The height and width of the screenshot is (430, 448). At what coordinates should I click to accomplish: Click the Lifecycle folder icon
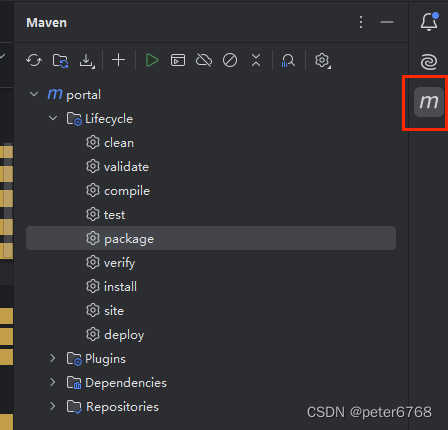(x=74, y=119)
